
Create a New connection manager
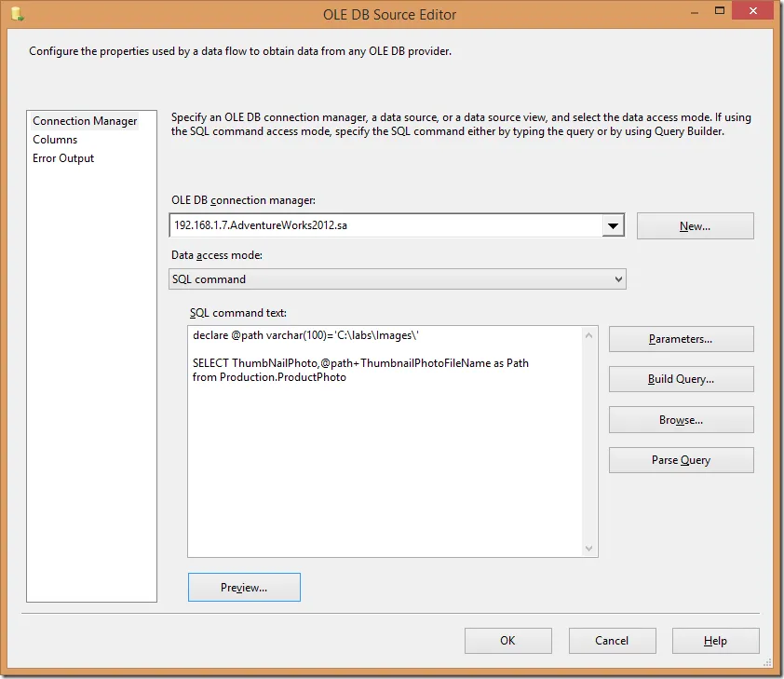click(695, 226)
